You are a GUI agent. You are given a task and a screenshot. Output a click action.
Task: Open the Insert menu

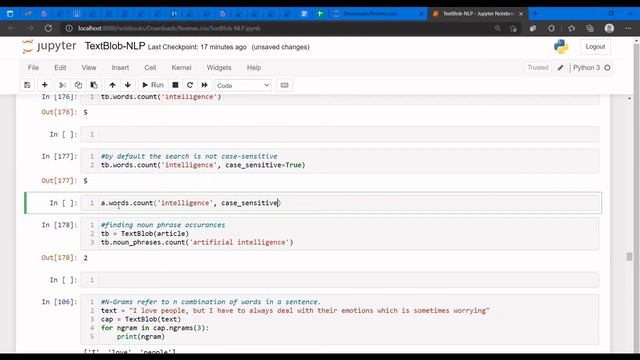(x=120, y=68)
